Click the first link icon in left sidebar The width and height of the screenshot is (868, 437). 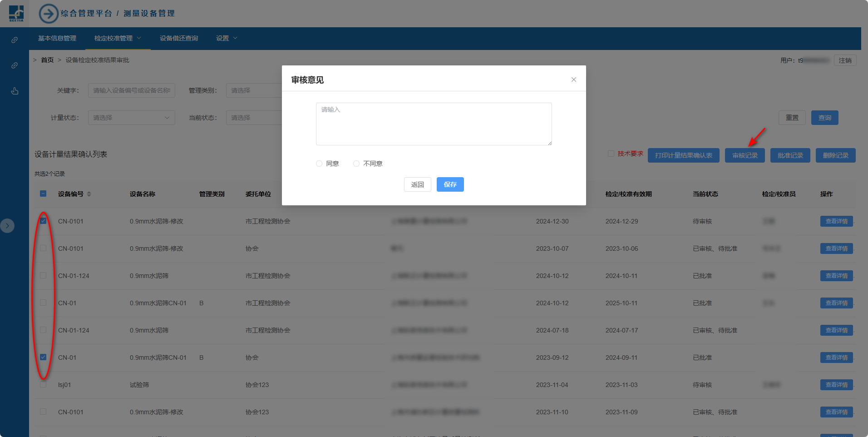point(15,40)
